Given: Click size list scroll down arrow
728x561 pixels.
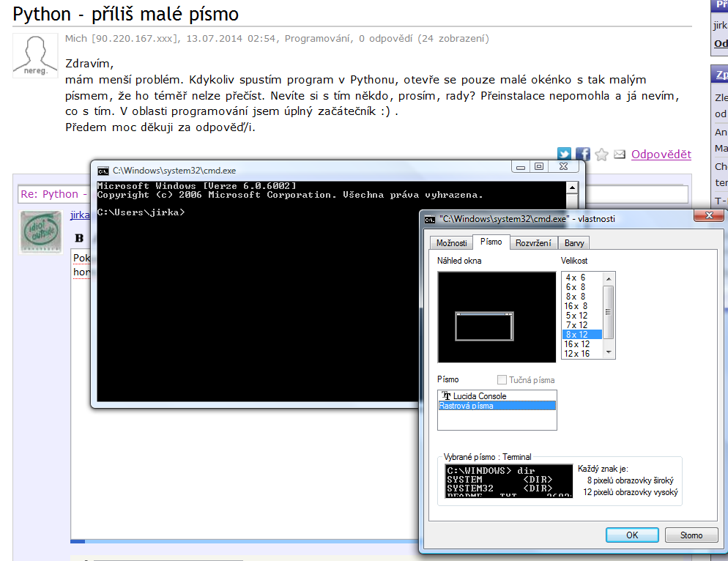Looking at the screenshot, I should (608, 352).
